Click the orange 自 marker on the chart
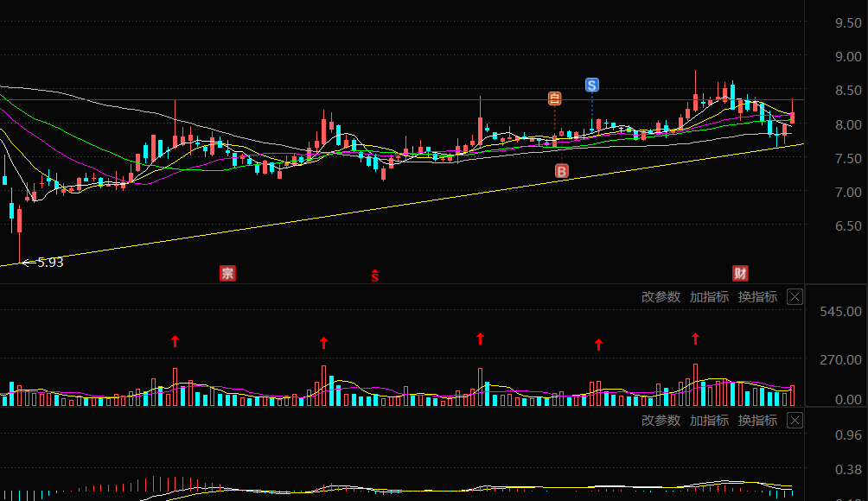868x501 pixels. [555, 98]
